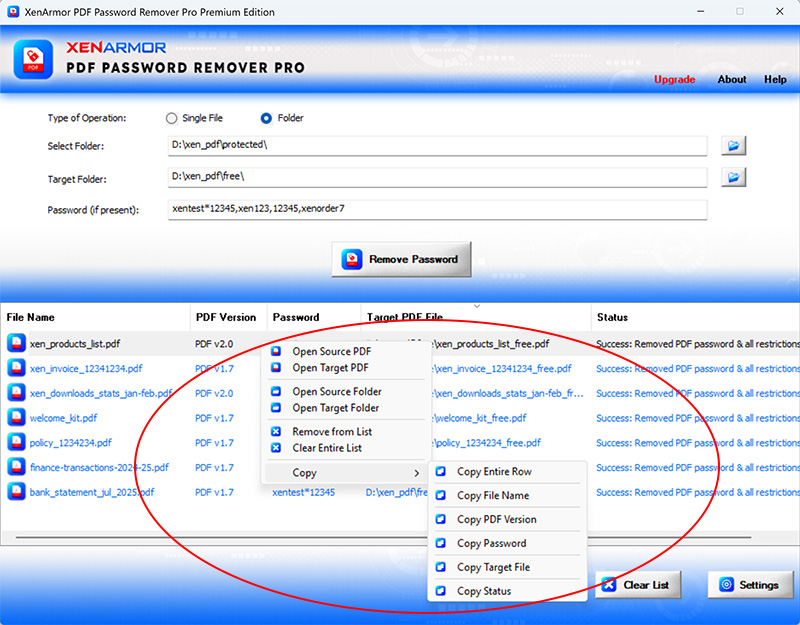Select the xen_products_list.pdf file name

(75, 344)
